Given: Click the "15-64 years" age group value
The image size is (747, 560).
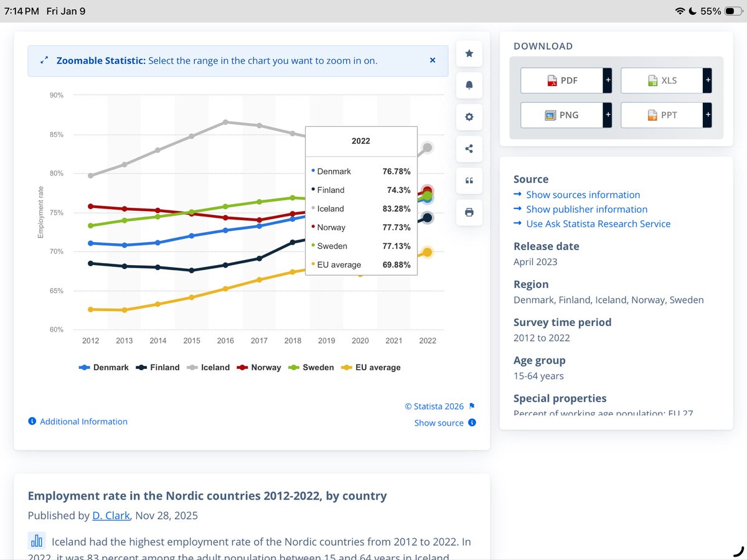Looking at the screenshot, I should tap(538, 376).
